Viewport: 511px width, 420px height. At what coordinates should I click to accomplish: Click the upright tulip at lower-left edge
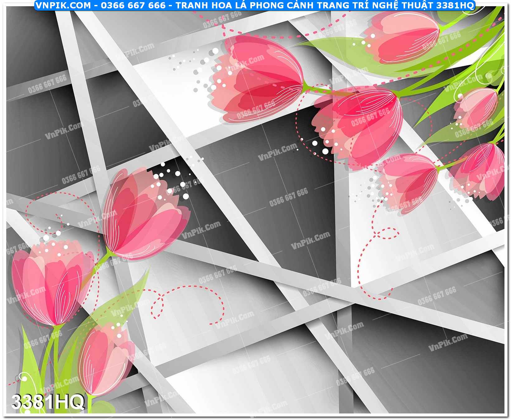(x=50, y=280)
